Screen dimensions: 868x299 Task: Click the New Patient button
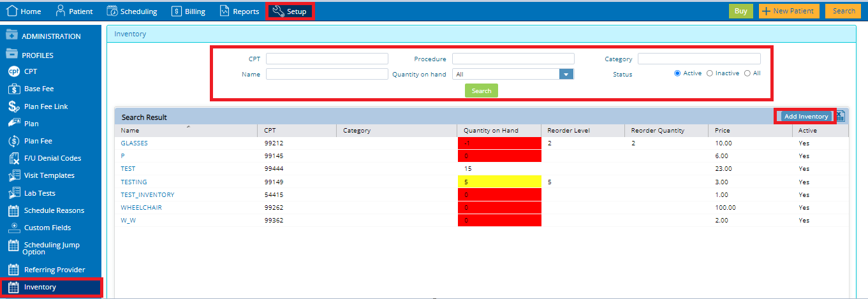coord(789,11)
